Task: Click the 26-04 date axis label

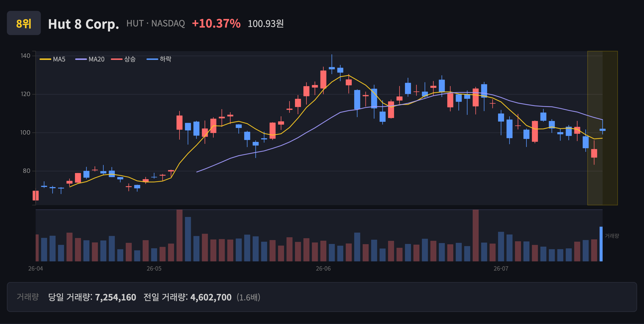Action: tap(35, 268)
